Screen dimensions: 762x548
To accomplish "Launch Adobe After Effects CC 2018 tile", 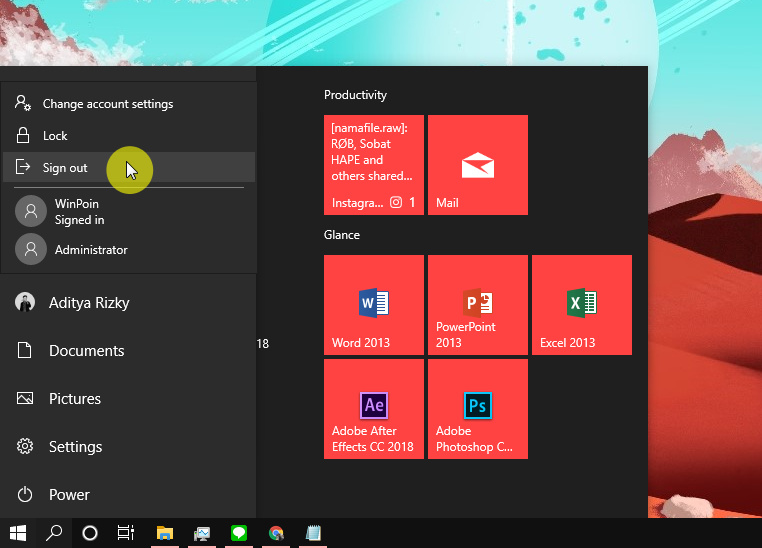I will tap(374, 409).
